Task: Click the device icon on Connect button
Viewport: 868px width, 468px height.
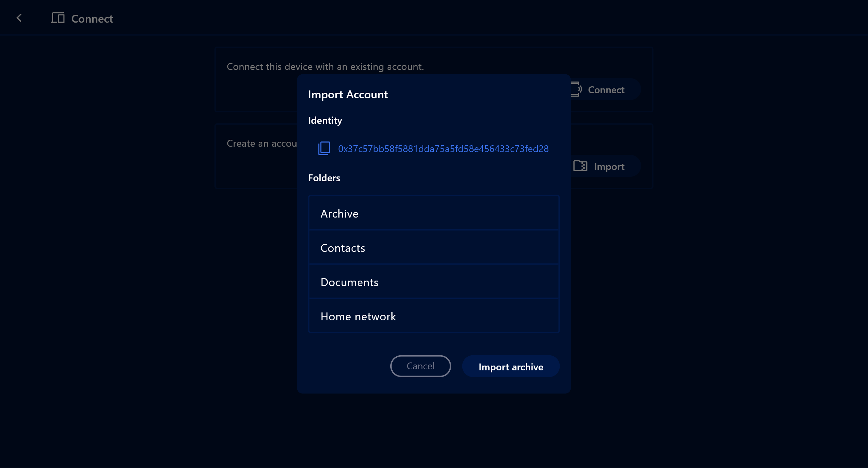Action: pos(576,89)
